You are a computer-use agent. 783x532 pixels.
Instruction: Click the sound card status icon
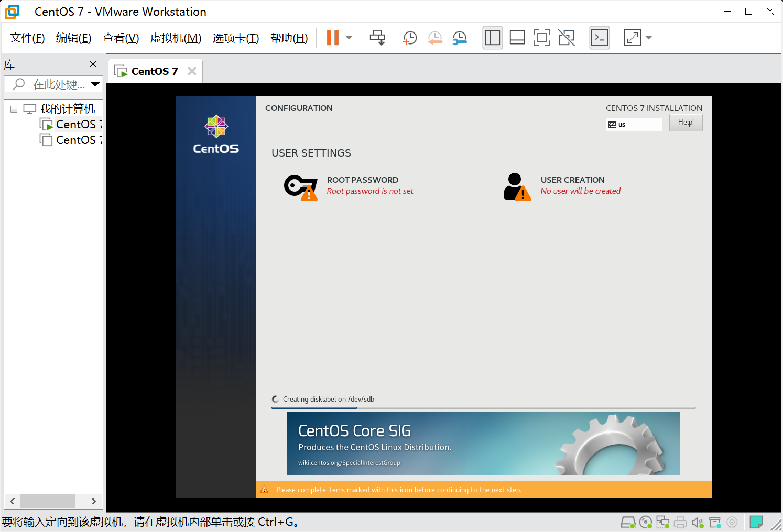[x=698, y=522]
